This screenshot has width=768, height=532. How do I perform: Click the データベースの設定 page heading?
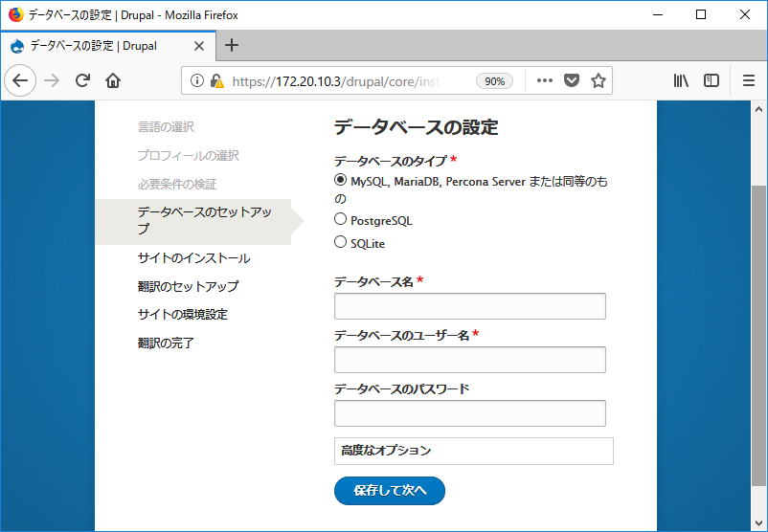(417, 127)
